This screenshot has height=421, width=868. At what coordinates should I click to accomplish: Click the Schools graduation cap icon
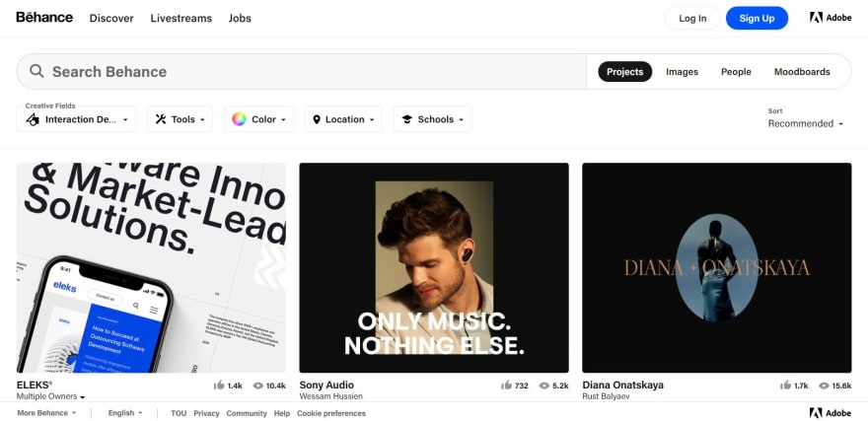[406, 119]
